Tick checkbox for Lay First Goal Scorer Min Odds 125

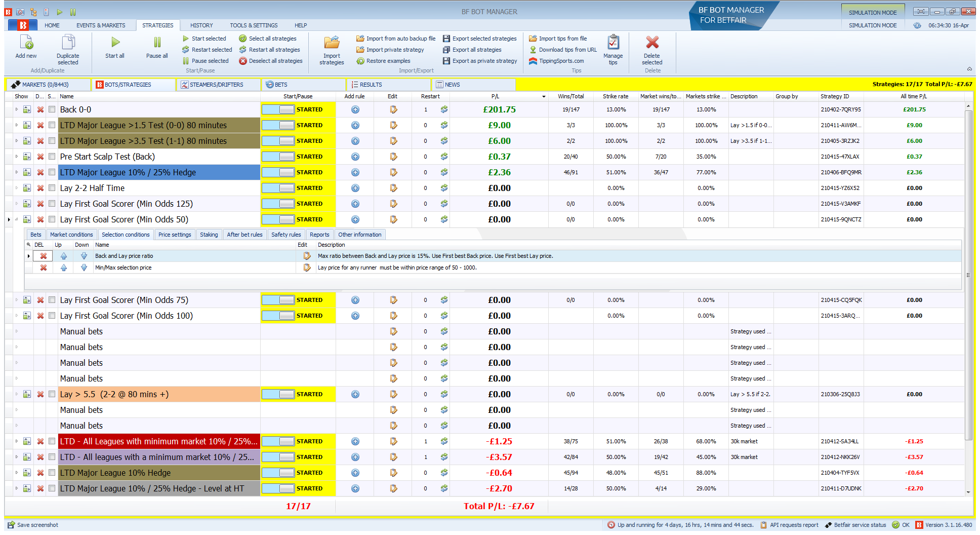52,203
